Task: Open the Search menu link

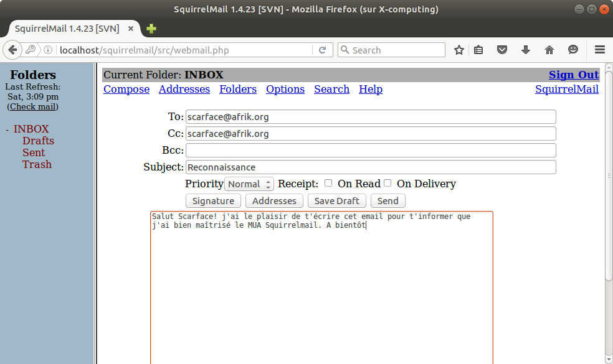Action: (x=331, y=89)
